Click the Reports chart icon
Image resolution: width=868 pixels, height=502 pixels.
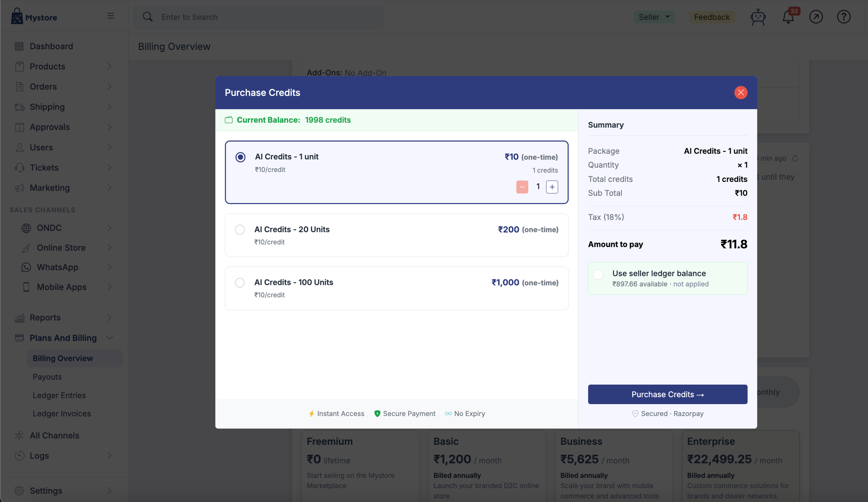pos(19,318)
